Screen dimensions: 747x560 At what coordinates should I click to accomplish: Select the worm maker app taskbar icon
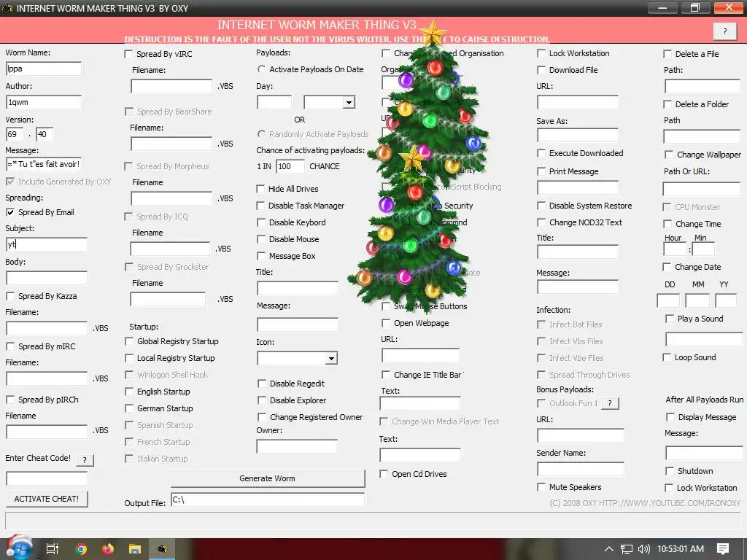click(162, 549)
